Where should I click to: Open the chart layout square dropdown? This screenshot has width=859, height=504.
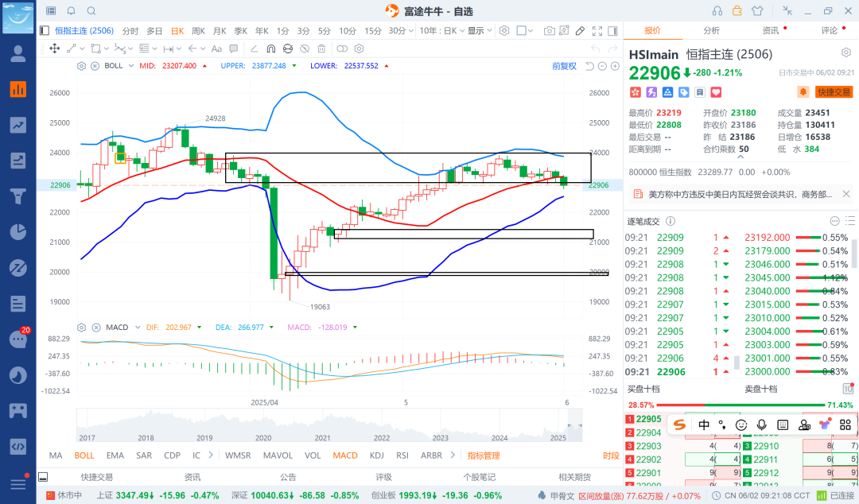tap(525, 31)
